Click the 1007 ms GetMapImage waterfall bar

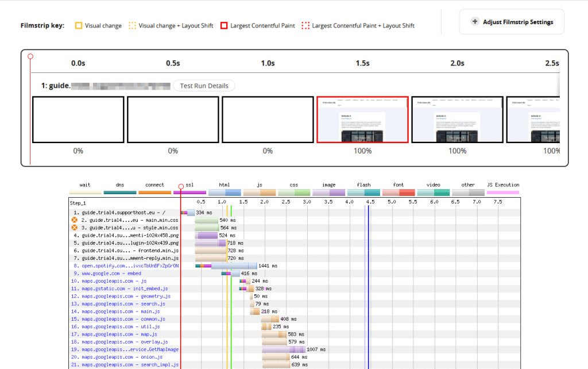[284, 349]
